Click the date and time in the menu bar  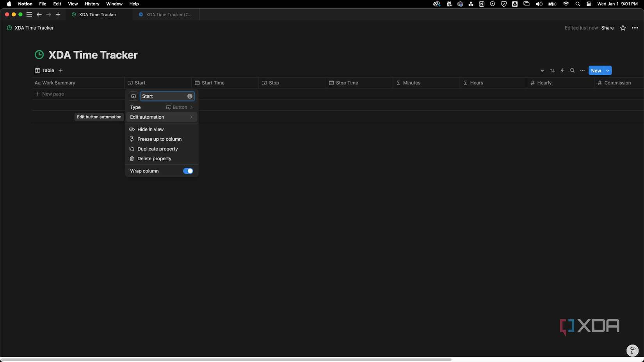coord(617,4)
